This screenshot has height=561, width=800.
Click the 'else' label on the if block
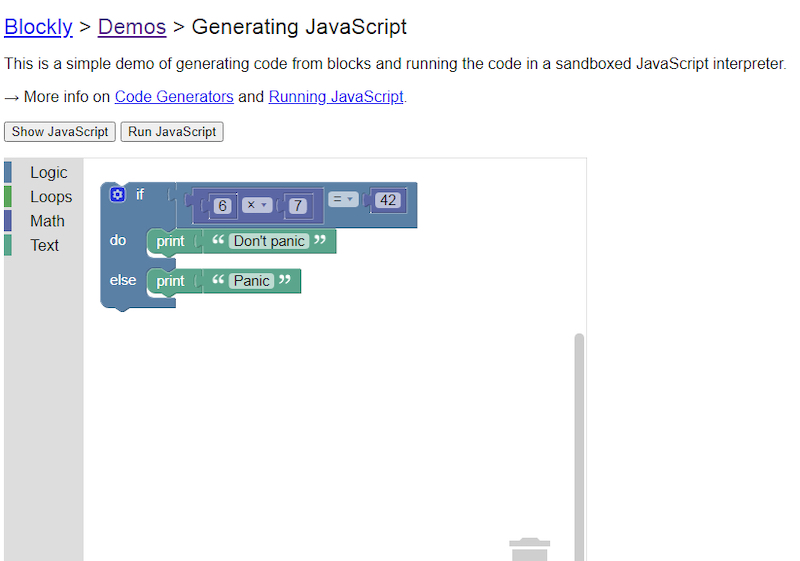click(122, 280)
